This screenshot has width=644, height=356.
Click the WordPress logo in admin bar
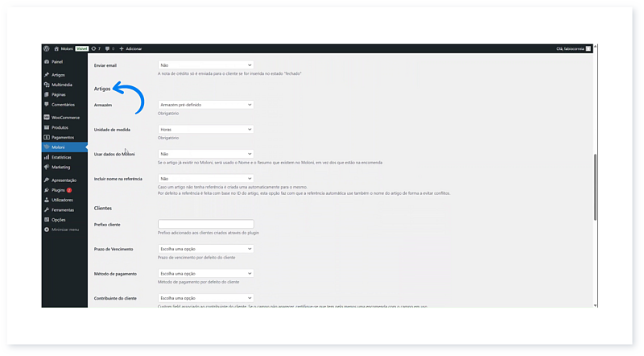(x=46, y=48)
